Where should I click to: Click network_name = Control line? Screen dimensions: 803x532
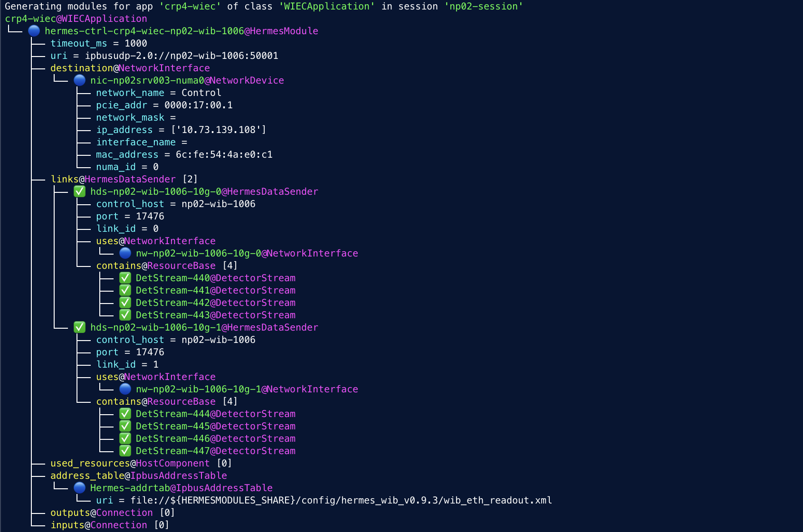coord(159,93)
